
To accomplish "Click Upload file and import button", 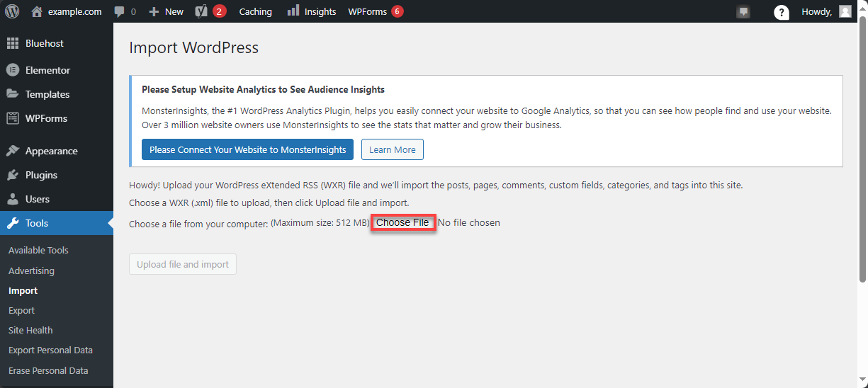I will point(183,264).
